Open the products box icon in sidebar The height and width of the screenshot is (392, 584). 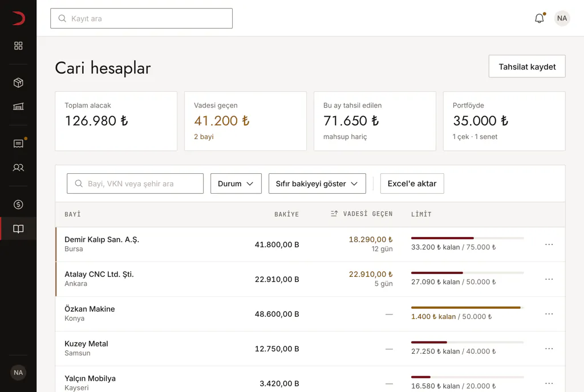[x=18, y=83]
